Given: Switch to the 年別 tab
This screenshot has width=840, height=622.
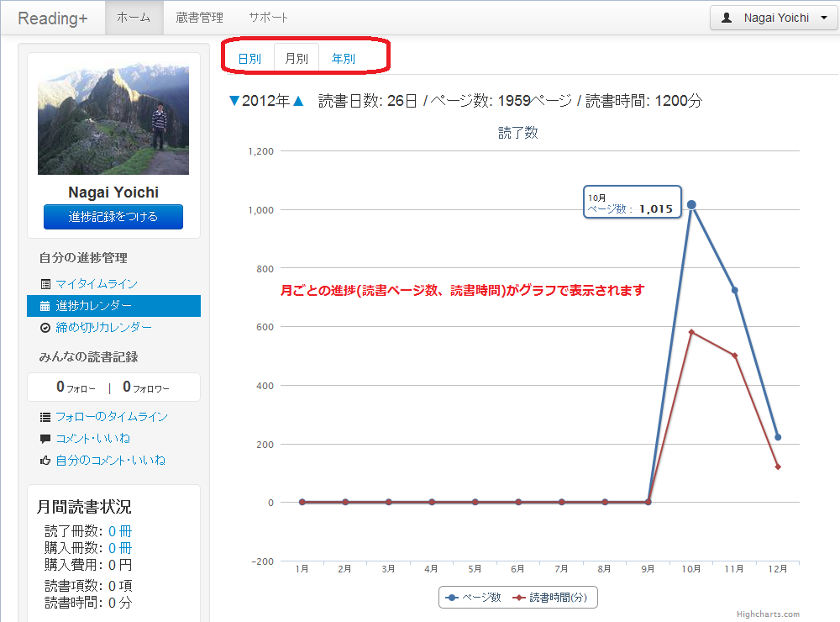Looking at the screenshot, I should click(x=343, y=59).
